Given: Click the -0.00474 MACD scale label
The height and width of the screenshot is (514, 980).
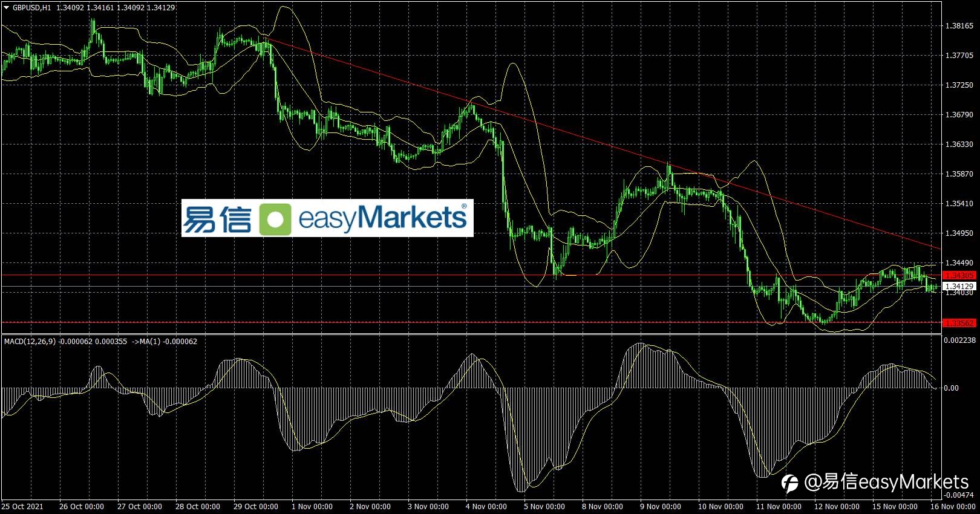Looking at the screenshot, I should pos(959,495).
